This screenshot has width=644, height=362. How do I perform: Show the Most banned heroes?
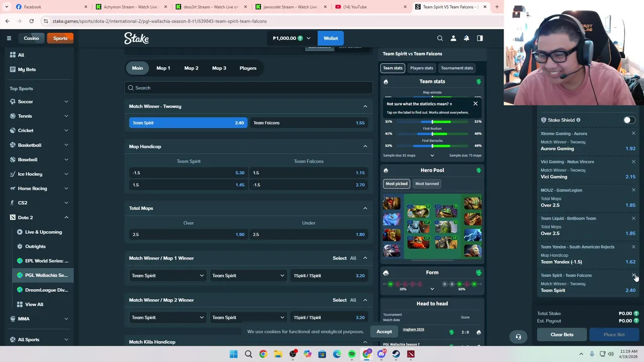pos(427,184)
